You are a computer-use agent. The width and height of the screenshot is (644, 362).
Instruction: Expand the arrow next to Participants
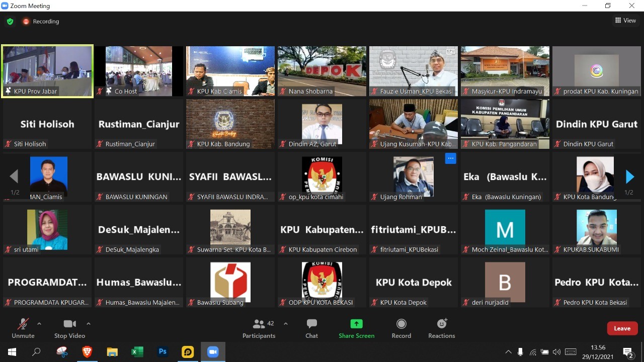tap(286, 324)
